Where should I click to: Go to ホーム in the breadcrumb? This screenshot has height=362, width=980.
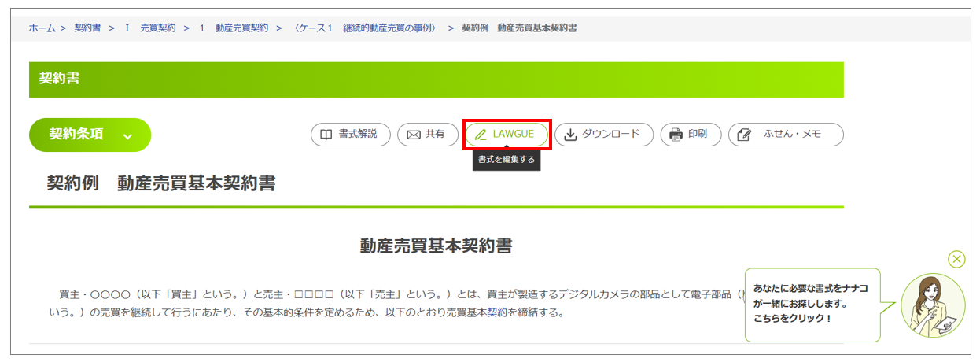coord(42,28)
